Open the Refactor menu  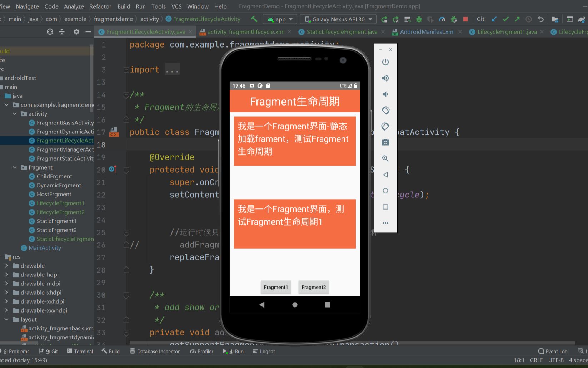100,6
